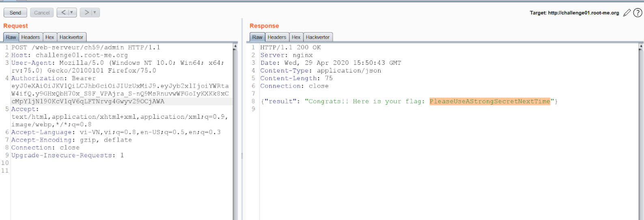This screenshot has width=644, height=220.
Task: Switch to the Request Headers tab
Action: tap(30, 37)
